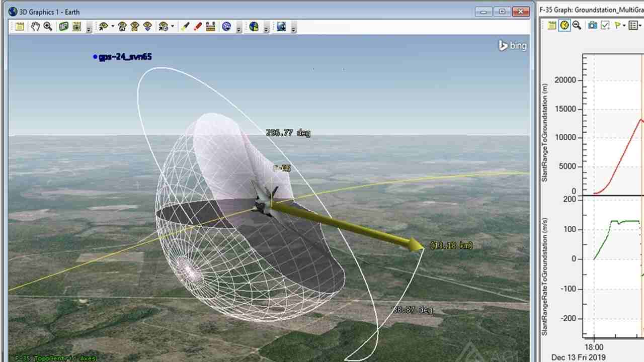Expand the stored views dropdown arrow

[173, 27]
